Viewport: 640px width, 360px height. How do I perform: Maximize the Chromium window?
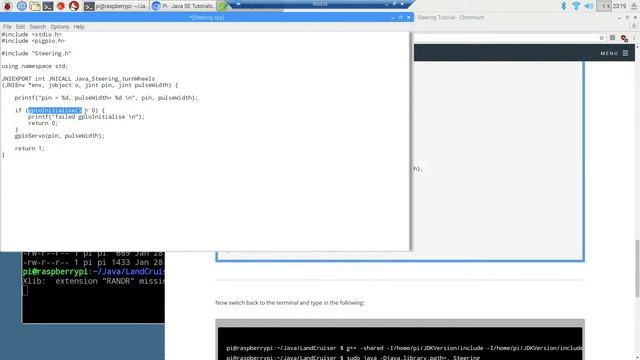[627, 18]
